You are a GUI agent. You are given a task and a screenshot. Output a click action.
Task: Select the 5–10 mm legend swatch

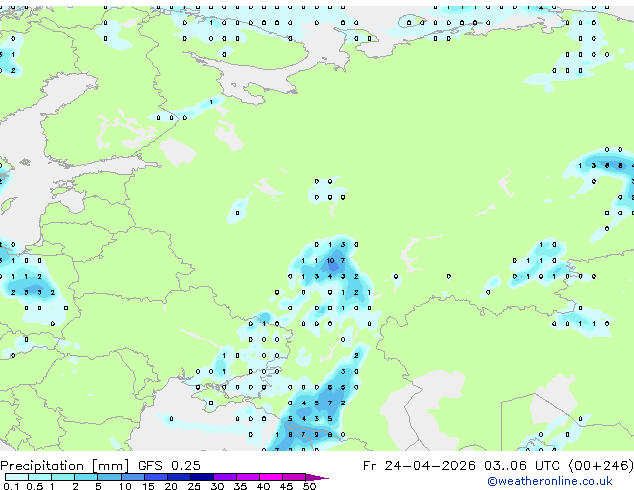click(109, 477)
